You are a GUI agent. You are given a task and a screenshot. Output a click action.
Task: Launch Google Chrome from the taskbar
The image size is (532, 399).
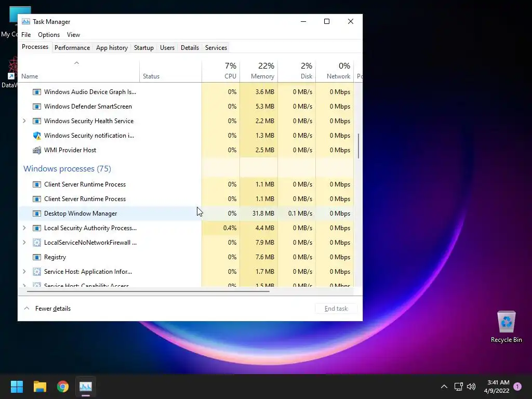point(63,387)
